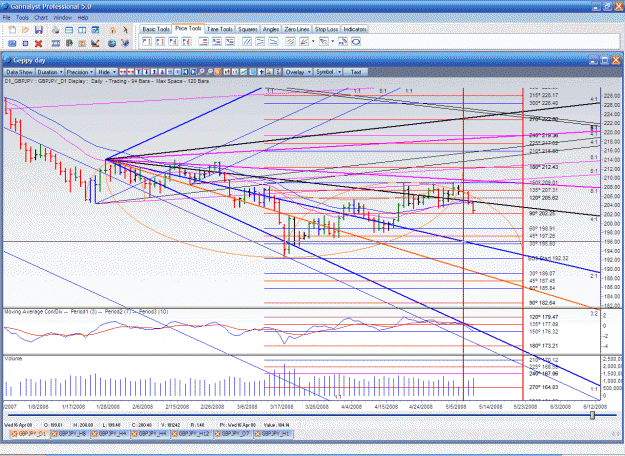Open the Tools menu
This screenshot has height=456, width=625.
pos(22,18)
